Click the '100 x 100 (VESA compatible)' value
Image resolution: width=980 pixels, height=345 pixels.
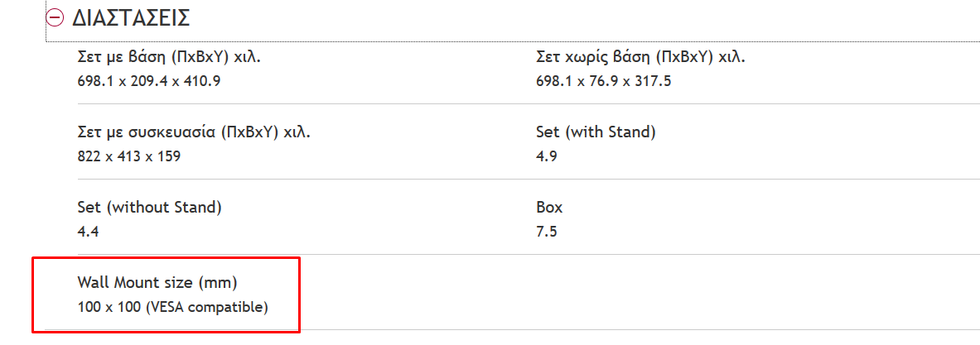click(173, 307)
